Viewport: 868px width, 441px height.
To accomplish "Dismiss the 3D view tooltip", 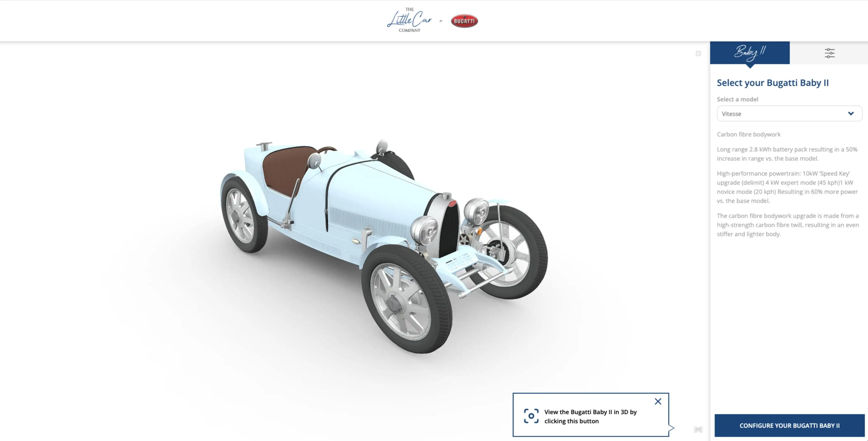I will coord(658,401).
